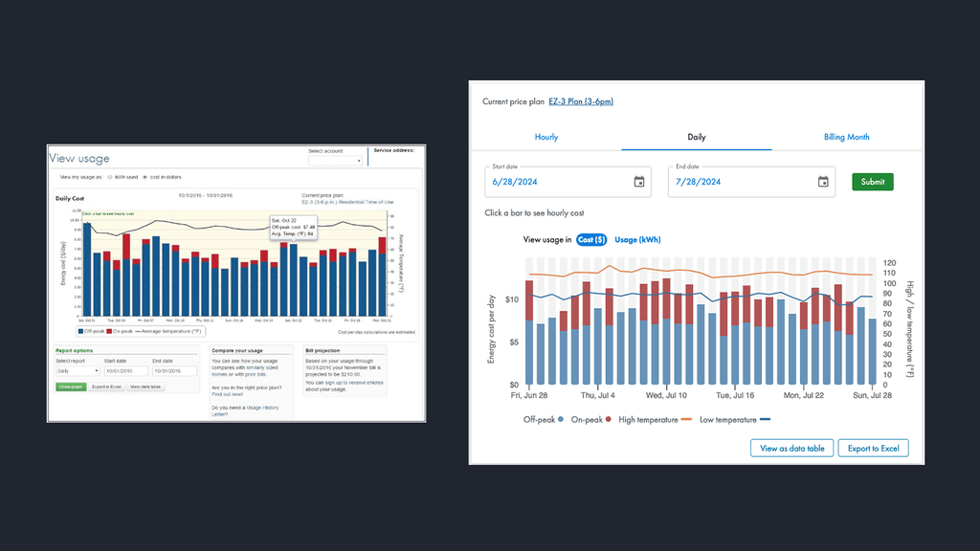980x551 pixels.
Task: Click the End date field showing 7/28/2024
Action: click(751, 182)
